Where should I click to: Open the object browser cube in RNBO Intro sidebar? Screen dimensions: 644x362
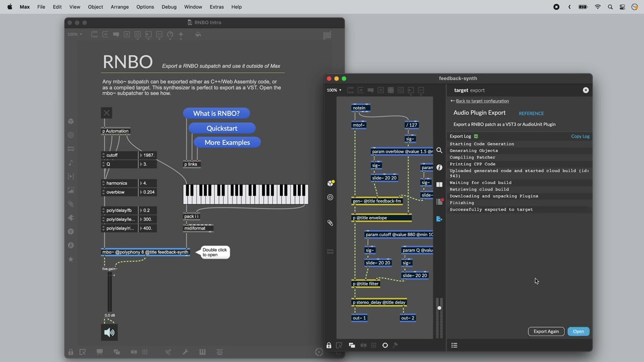(x=71, y=121)
